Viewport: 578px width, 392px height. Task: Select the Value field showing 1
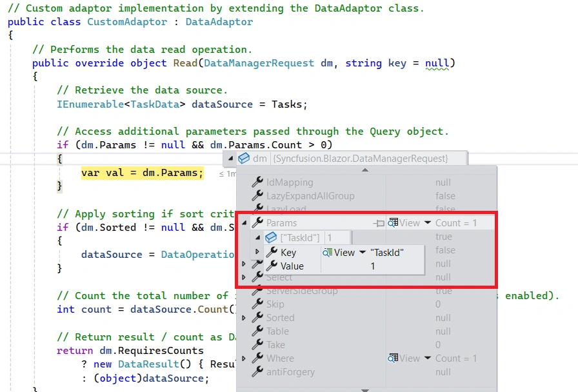(373, 266)
